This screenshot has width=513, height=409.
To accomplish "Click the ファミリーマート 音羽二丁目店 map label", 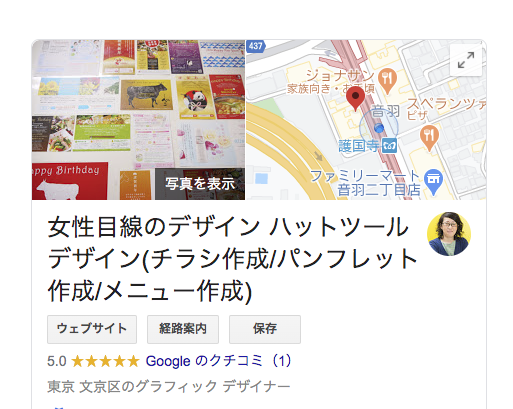I will (366, 183).
